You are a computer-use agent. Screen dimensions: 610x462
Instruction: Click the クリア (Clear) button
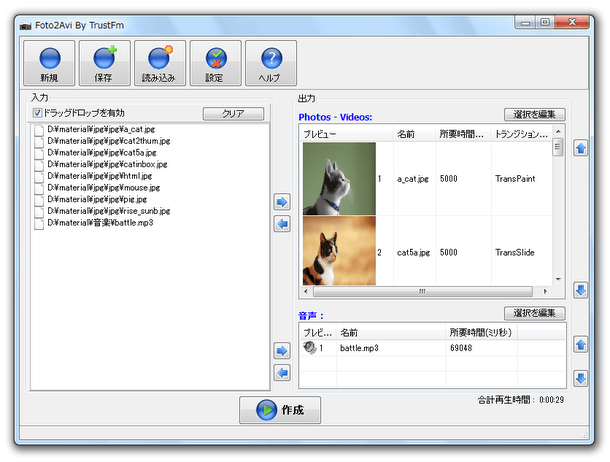(x=233, y=114)
